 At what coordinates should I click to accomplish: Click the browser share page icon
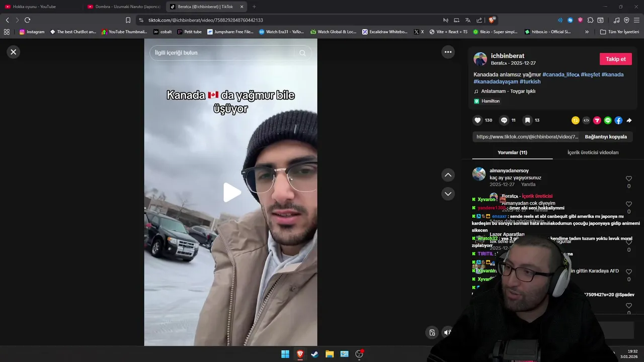tap(479, 20)
